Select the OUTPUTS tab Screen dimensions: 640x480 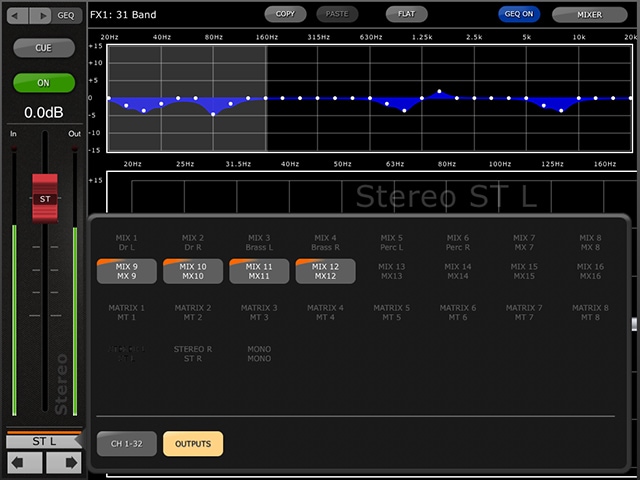coord(193,444)
